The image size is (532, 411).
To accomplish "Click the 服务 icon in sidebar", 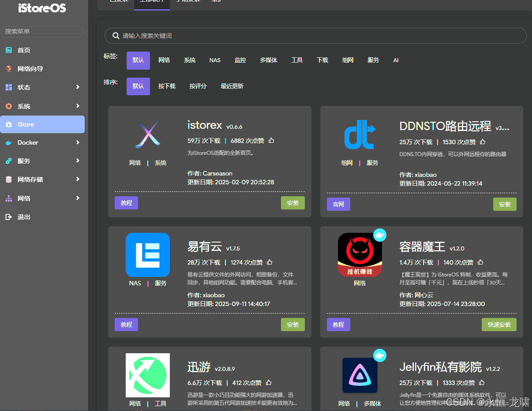I will (x=9, y=161).
